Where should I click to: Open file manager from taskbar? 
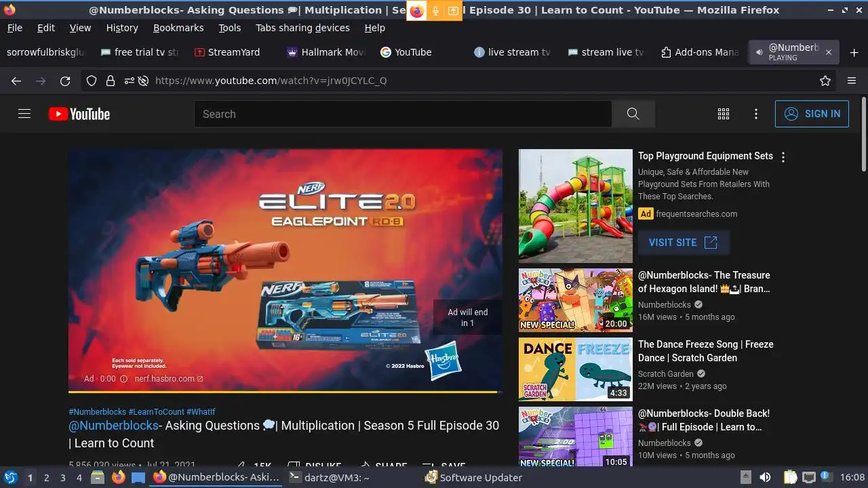pos(98,477)
